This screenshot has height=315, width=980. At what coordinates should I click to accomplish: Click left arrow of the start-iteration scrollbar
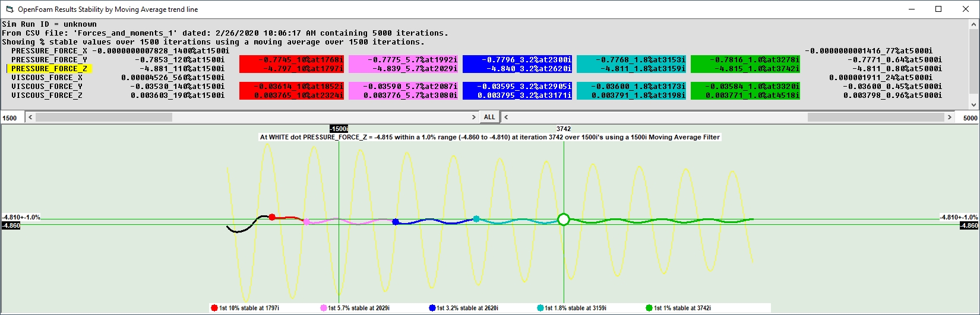tap(30, 117)
